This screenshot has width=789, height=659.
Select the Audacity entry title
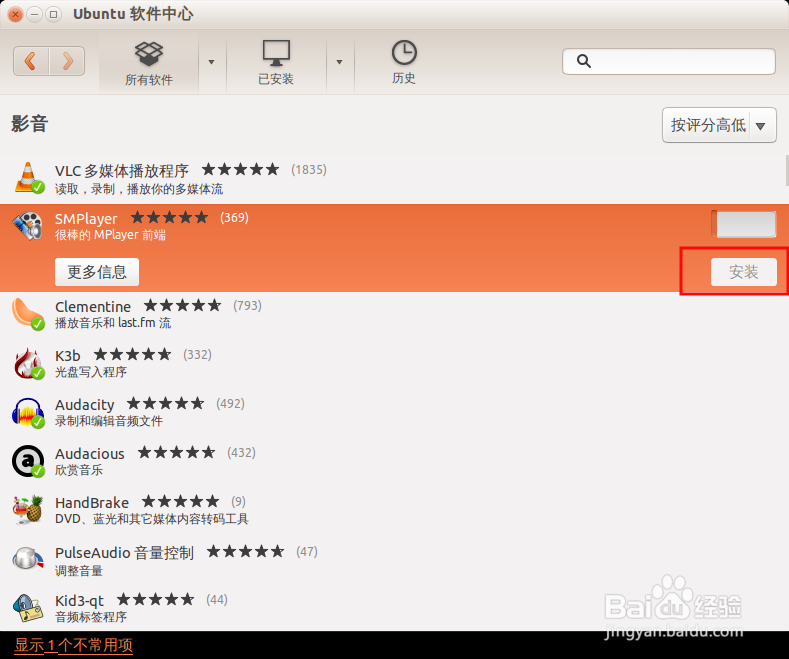(85, 404)
